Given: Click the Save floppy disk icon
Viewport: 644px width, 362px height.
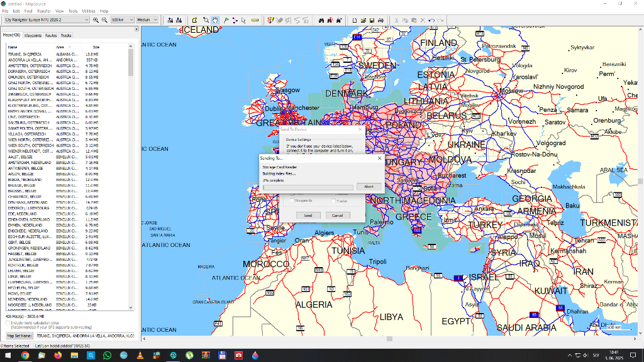Looking at the screenshot, I should (x=372, y=20).
